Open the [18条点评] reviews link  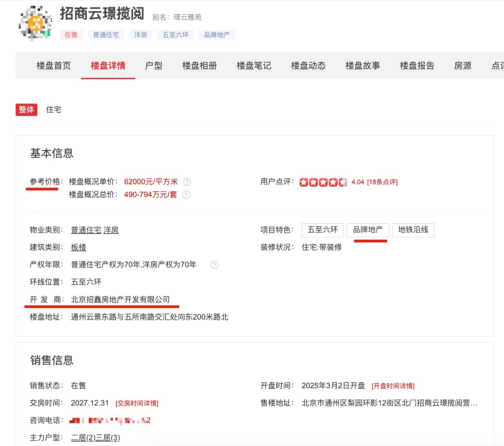point(382,182)
